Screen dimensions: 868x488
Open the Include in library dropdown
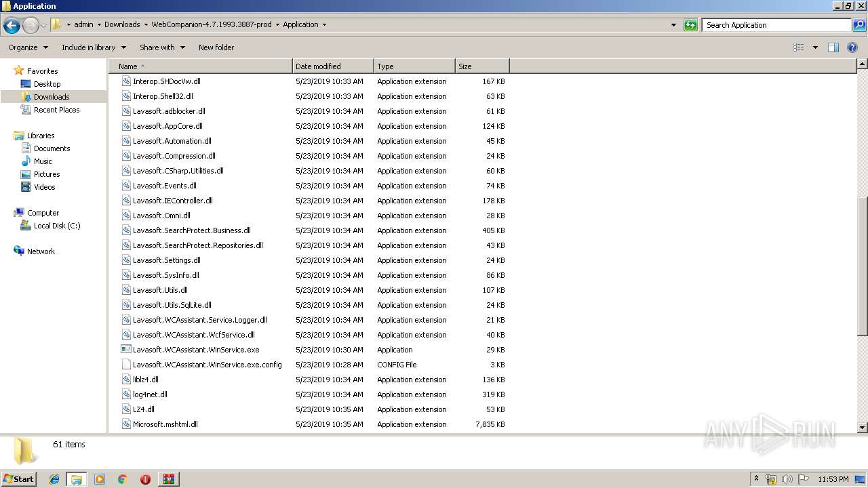pos(94,47)
